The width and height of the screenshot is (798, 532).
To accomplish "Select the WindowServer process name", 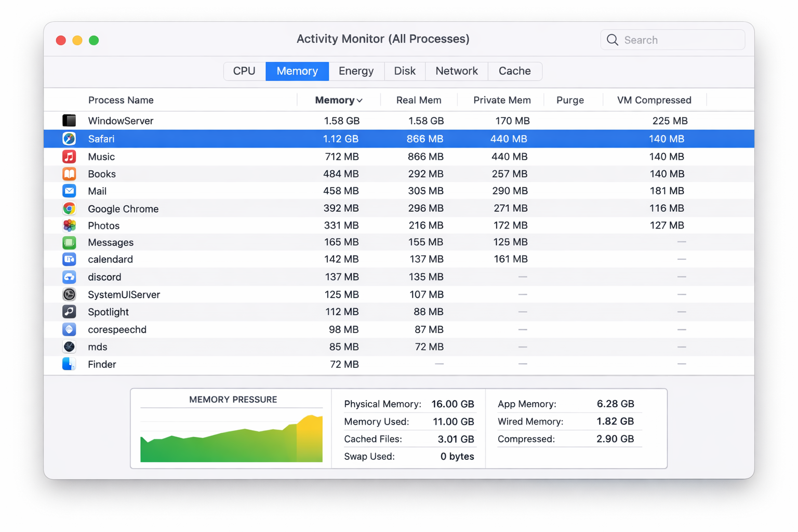I will (x=121, y=121).
